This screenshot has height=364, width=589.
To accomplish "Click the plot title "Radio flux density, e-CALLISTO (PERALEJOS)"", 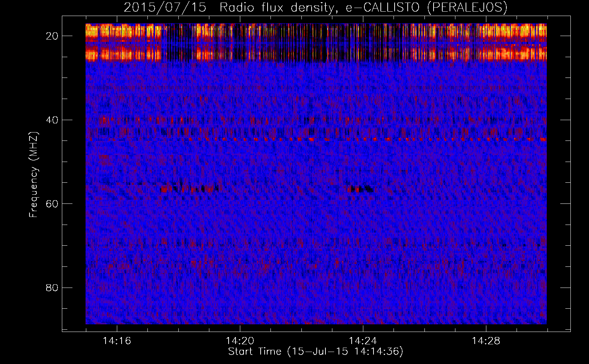I will pyautogui.click(x=363, y=7).
